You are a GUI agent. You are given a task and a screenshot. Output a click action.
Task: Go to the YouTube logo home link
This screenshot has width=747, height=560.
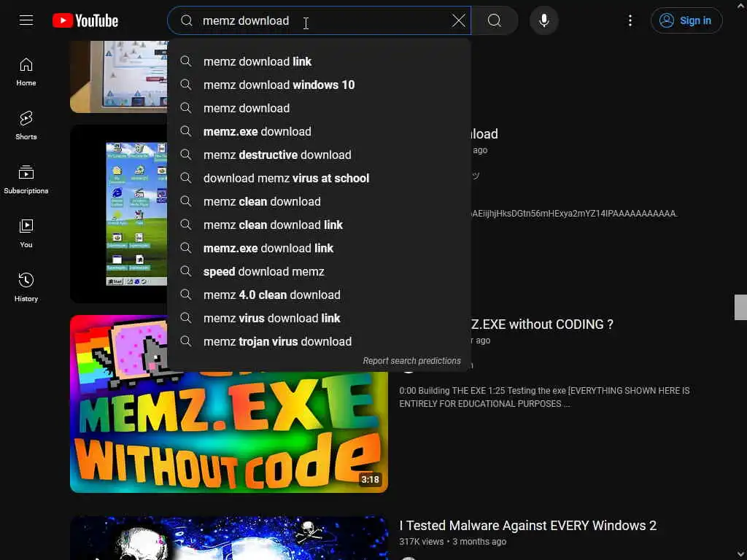pos(85,20)
